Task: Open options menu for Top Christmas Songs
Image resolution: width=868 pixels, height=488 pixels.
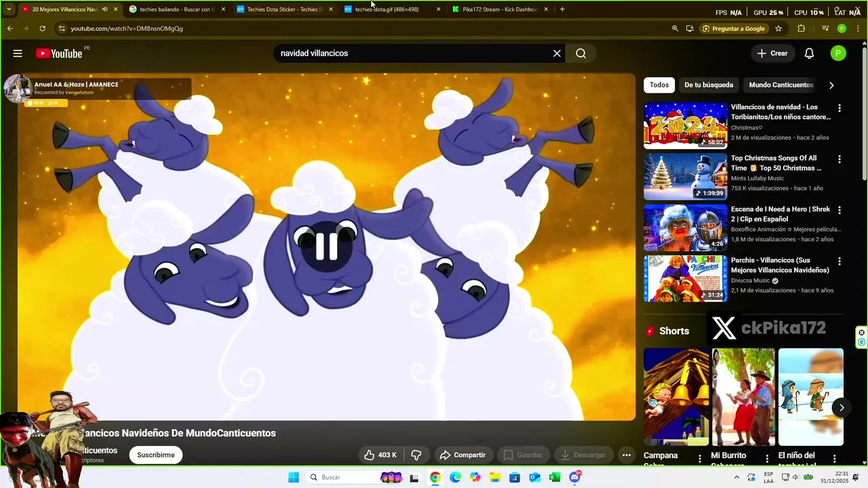Action: click(840, 159)
